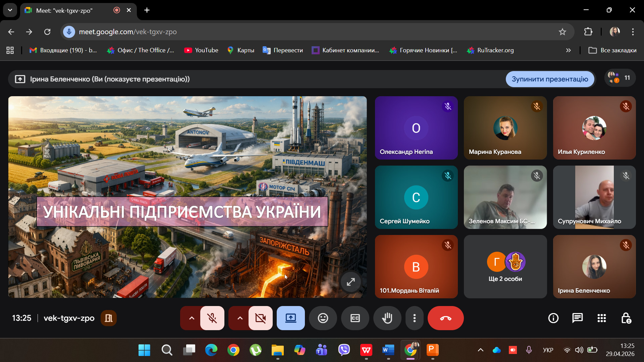Toggle the camera off button
Image resolution: width=644 pixels, height=362 pixels.
(x=260, y=318)
